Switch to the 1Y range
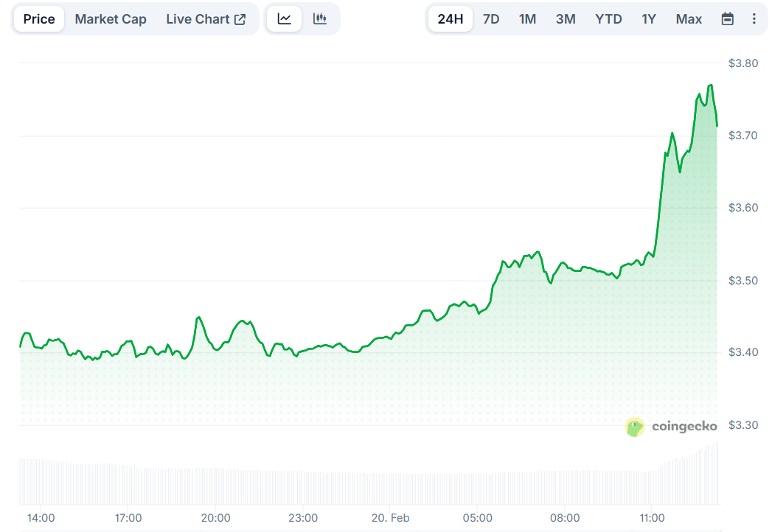This screenshot has height=532, width=772. pyautogui.click(x=648, y=18)
